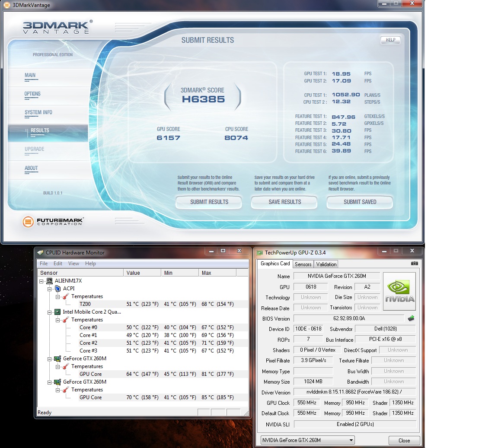This screenshot has height=448, width=498.
Task: Click the GPU-Z screenshot camera icon
Action: pyautogui.click(x=415, y=263)
